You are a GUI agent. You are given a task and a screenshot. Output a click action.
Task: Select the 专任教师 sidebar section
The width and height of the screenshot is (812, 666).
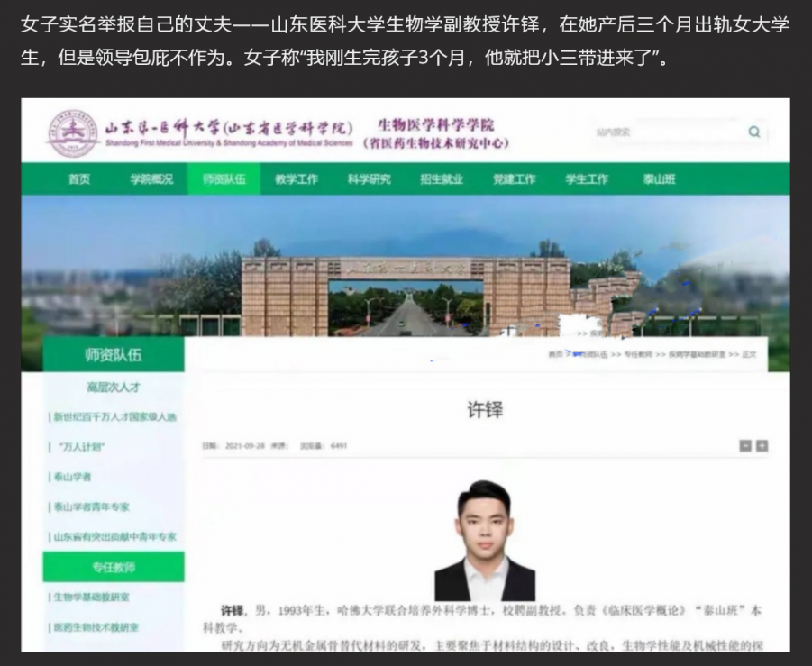114,567
